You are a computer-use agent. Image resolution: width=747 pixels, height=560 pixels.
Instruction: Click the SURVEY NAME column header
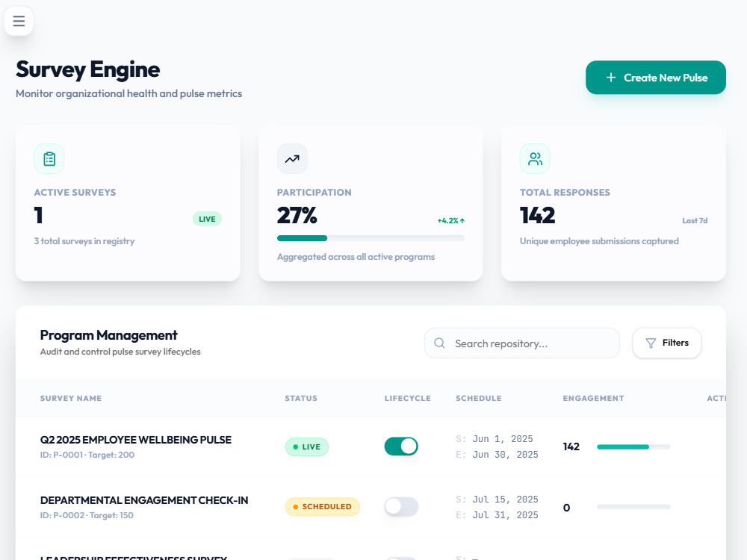click(x=71, y=398)
